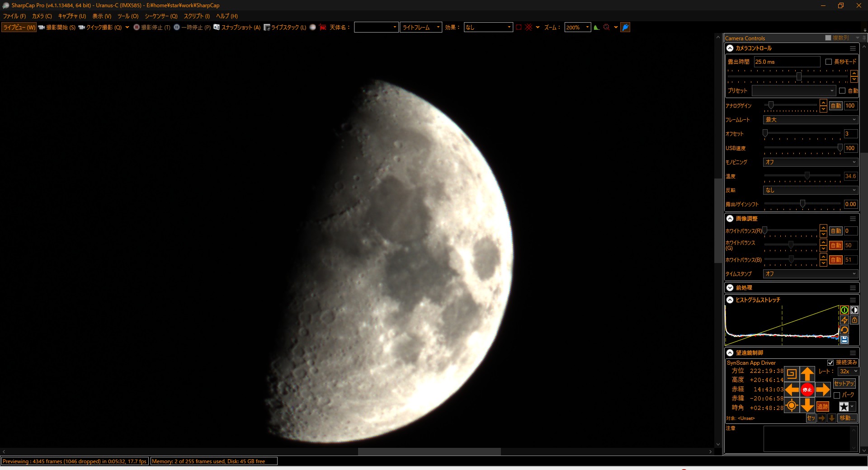Click the オフセット value field showing 3
This screenshot has height=470, width=868.
[850, 134]
